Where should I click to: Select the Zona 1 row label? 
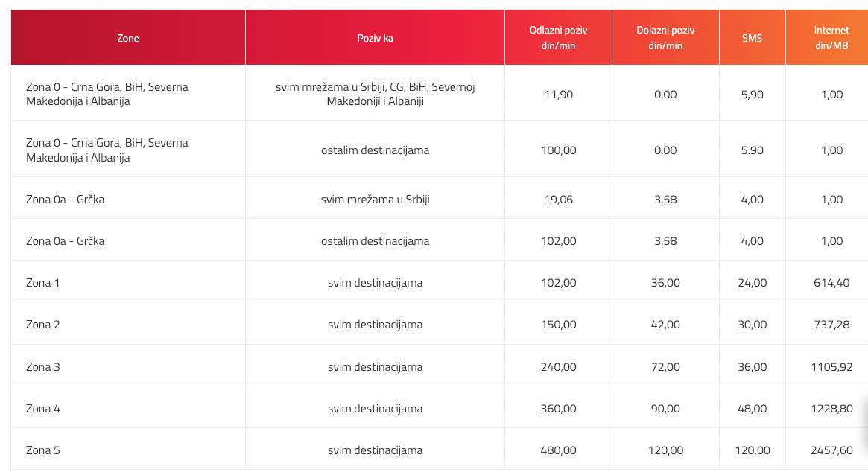[x=43, y=283]
